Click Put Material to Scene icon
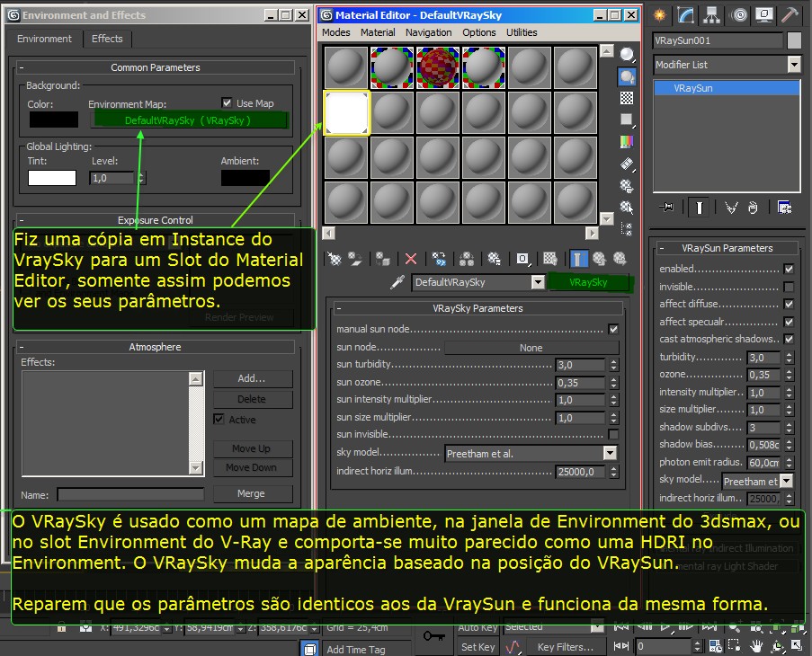 [355, 258]
